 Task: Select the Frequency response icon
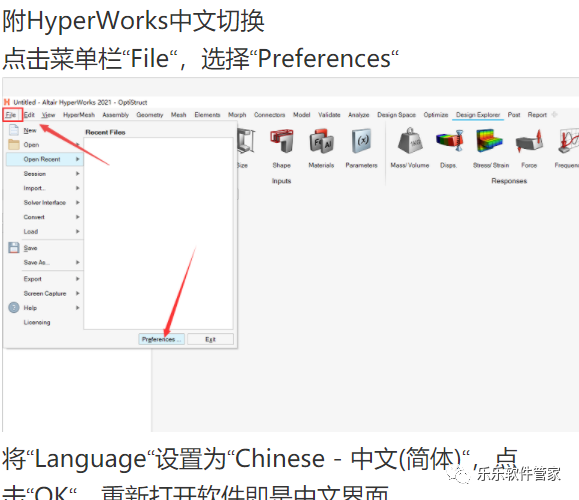click(x=569, y=141)
